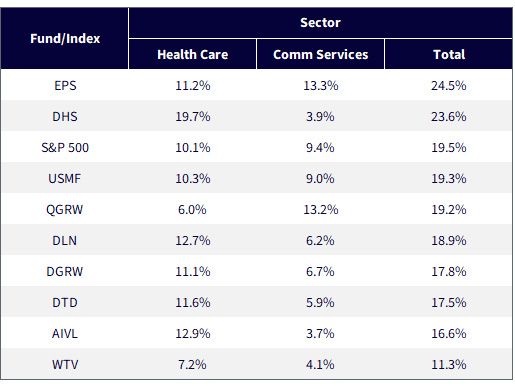Image resolution: width=515 pixels, height=386 pixels.
Task: Click the Comm Services column header
Action: (321, 54)
